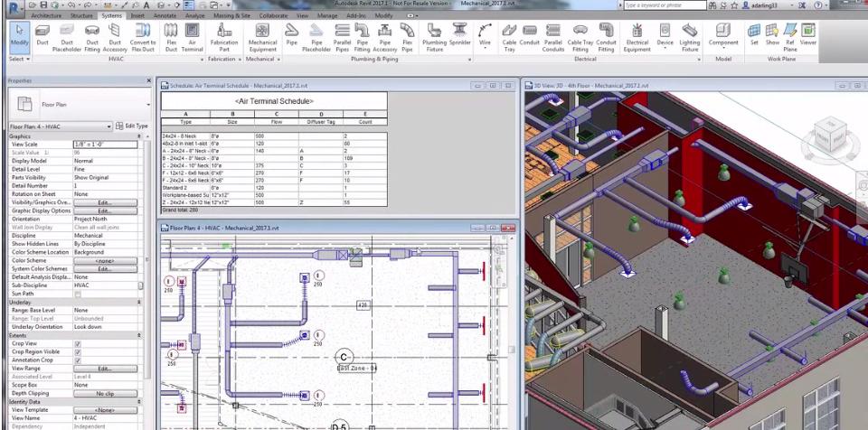Open the Fabrication Part tool

(x=224, y=38)
